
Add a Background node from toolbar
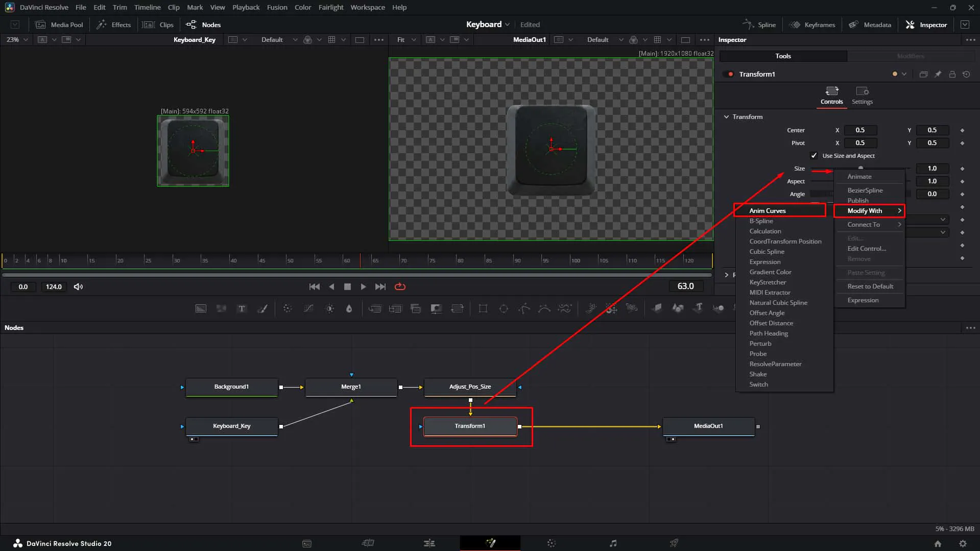point(201,308)
